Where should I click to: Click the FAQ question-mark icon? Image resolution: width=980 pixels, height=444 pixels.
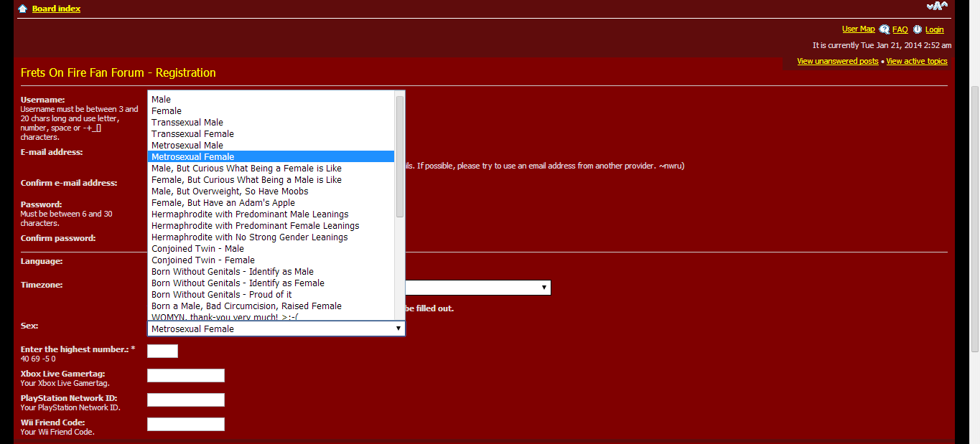[x=885, y=29]
